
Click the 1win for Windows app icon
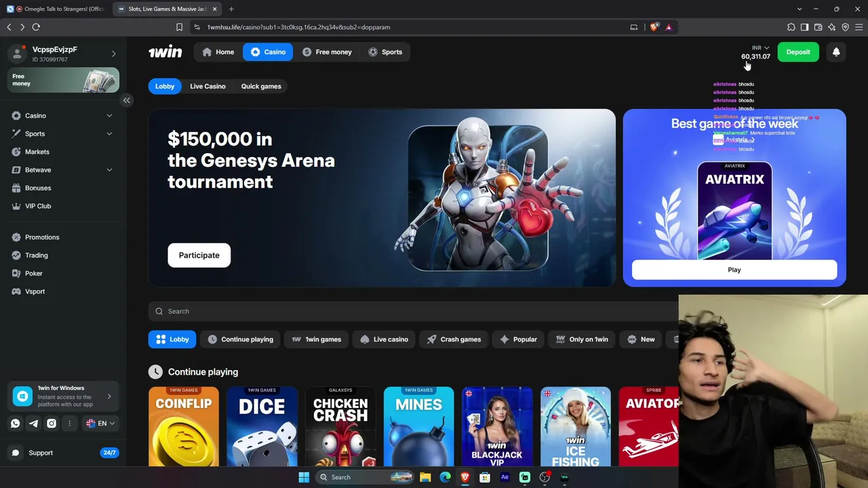pyautogui.click(x=22, y=396)
